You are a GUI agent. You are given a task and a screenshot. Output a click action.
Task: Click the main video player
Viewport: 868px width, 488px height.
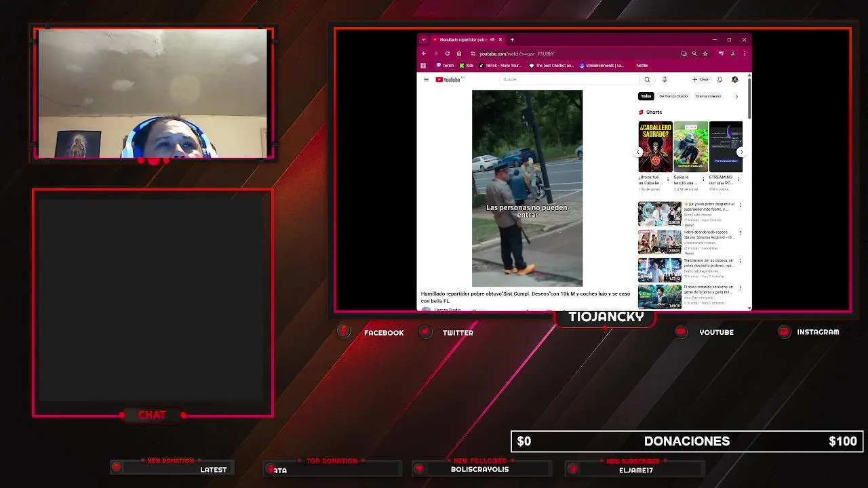[527, 188]
